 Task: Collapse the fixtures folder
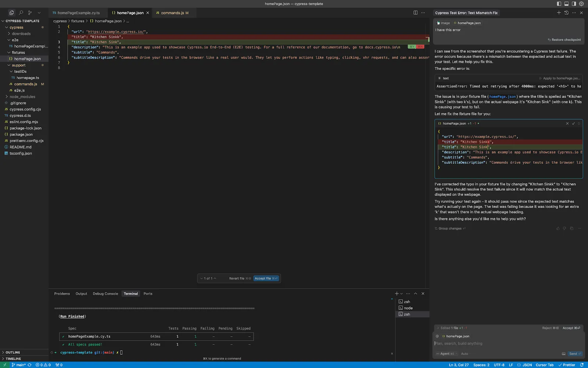18,53
